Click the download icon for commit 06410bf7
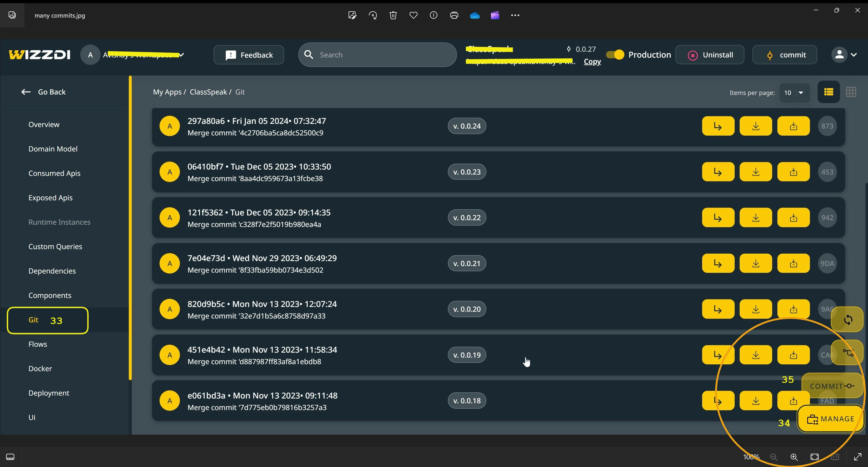Image resolution: width=868 pixels, height=467 pixels. pyautogui.click(x=755, y=172)
